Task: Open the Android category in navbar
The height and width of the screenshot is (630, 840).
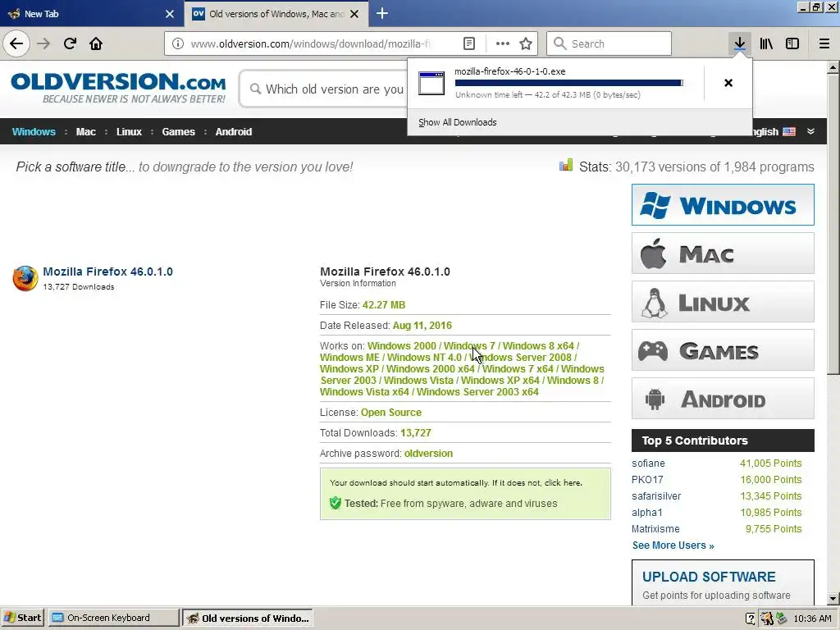Action: [234, 132]
